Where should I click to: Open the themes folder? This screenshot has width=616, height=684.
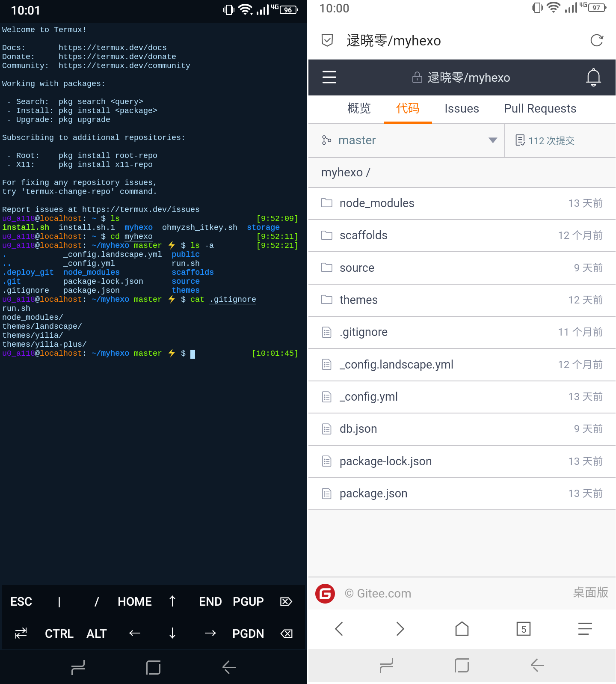[358, 300]
